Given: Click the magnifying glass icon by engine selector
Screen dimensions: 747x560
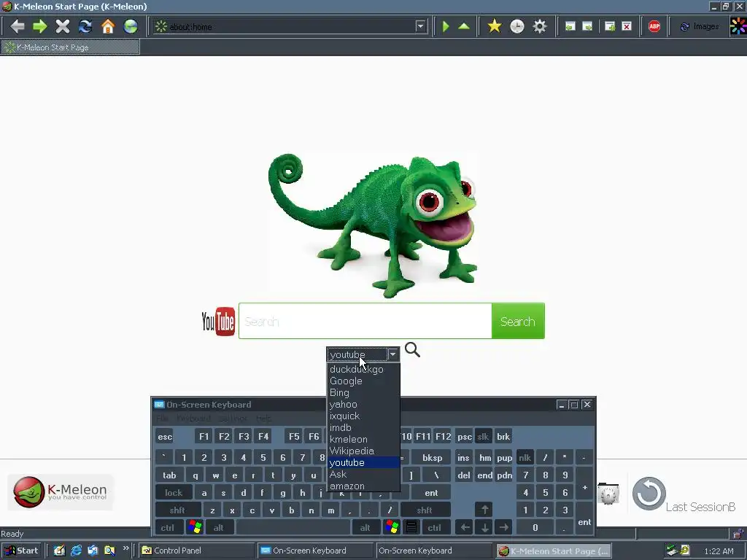Looking at the screenshot, I should click(412, 349).
